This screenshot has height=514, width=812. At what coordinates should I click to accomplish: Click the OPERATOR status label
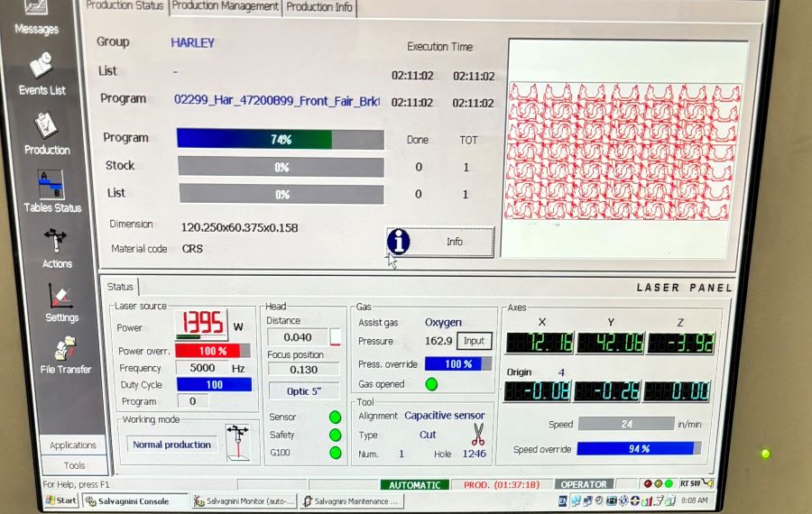pos(584,484)
